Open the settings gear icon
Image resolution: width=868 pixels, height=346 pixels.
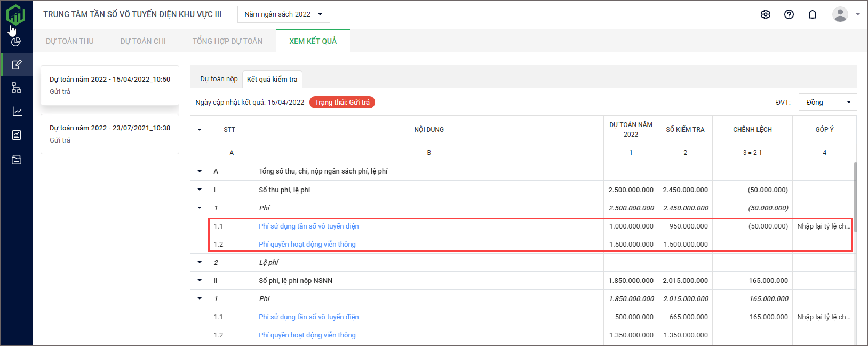tap(766, 14)
